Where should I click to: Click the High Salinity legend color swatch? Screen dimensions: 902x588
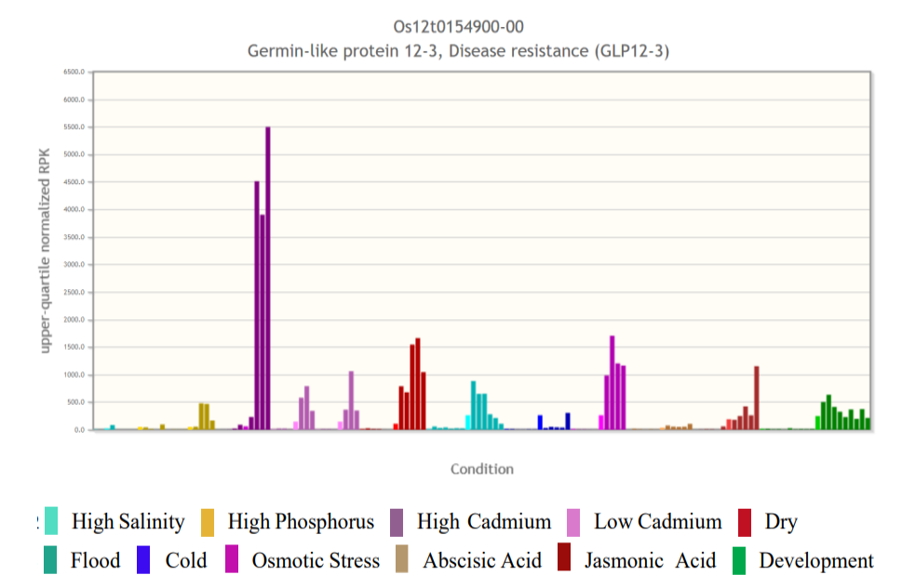click(x=50, y=521)
